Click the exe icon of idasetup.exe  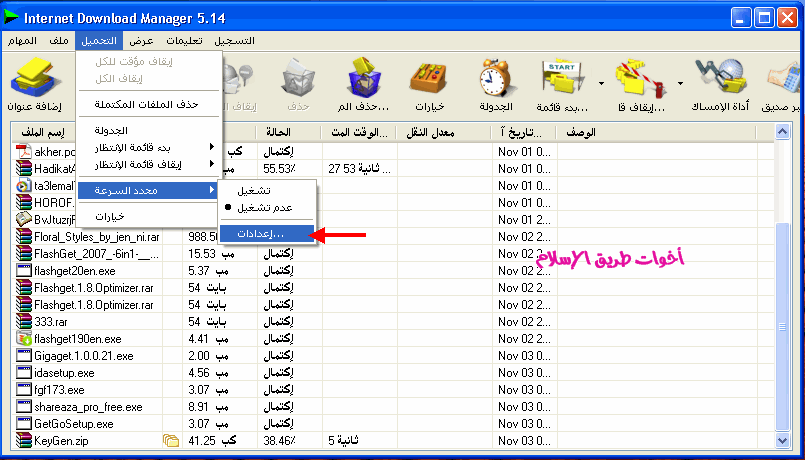tap(24, 372)
